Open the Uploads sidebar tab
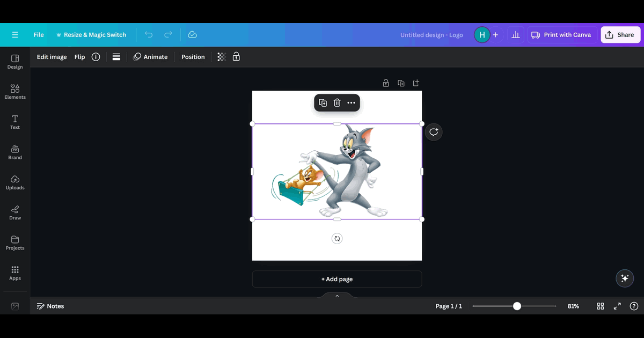The height and width of the screenshot is (338, 644). [15, 182]
